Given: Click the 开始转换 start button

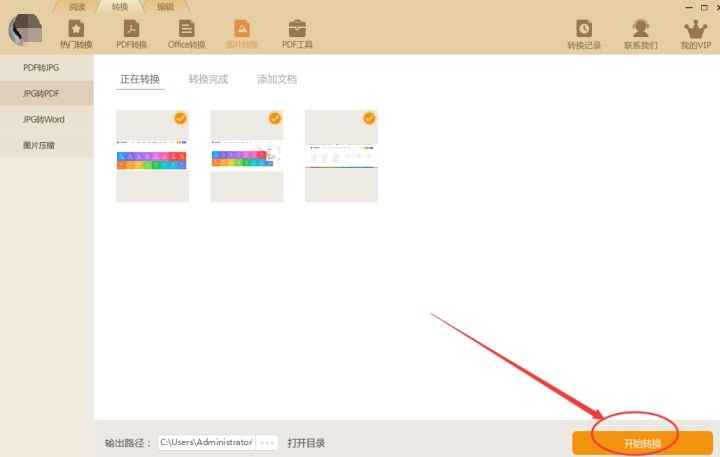Looking at the screenshot, I should pyautogui.click(x=642, y=443).
